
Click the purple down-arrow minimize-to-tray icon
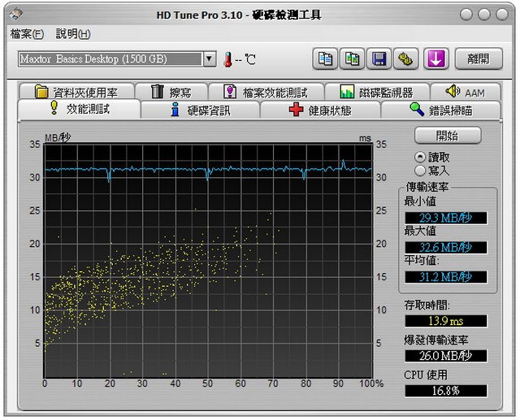coord(436,58)
